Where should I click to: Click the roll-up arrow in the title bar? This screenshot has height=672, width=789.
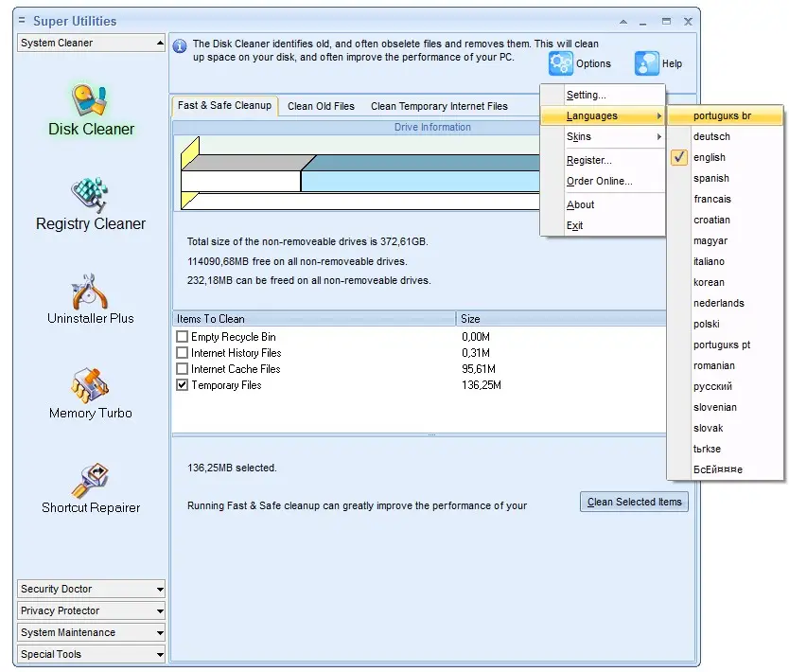[623, 22]
